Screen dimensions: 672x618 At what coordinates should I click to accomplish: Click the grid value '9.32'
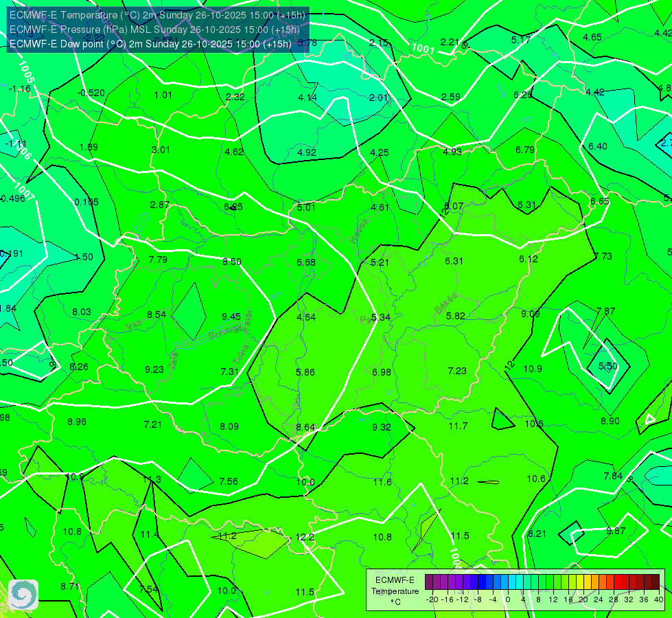[x=382, y=427]
